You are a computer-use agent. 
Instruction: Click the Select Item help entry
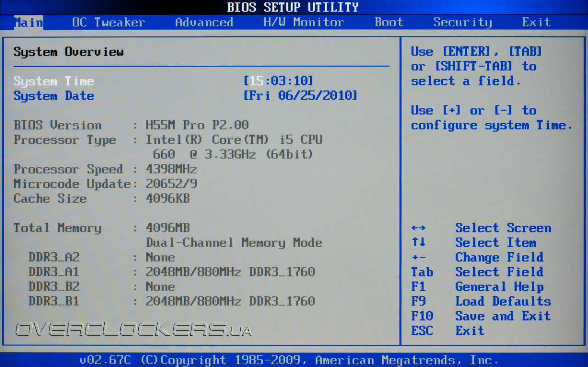point(496,243)
